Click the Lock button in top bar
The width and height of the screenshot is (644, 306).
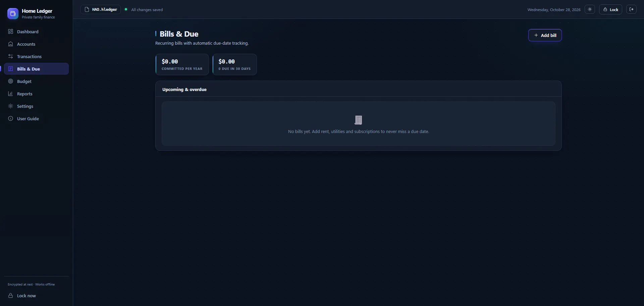click(x=610, y=9)
